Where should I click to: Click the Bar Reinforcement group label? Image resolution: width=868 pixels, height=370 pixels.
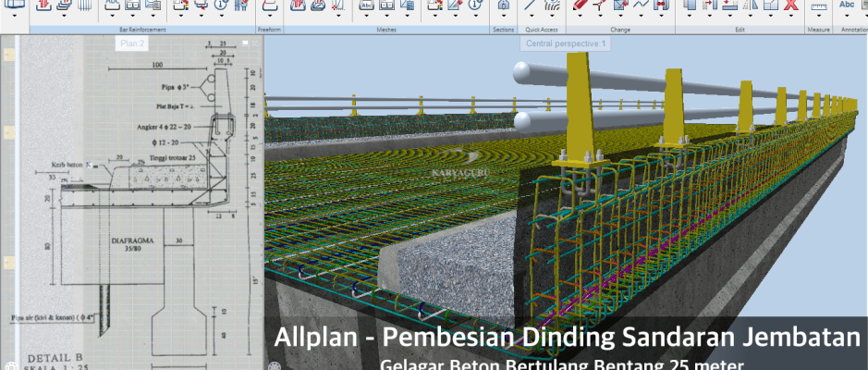point(142,30)
